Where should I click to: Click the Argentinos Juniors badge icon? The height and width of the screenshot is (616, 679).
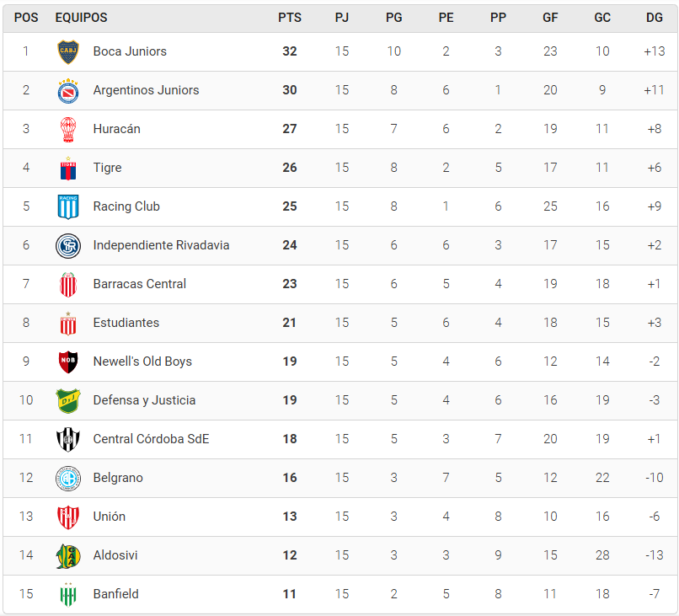68,90
